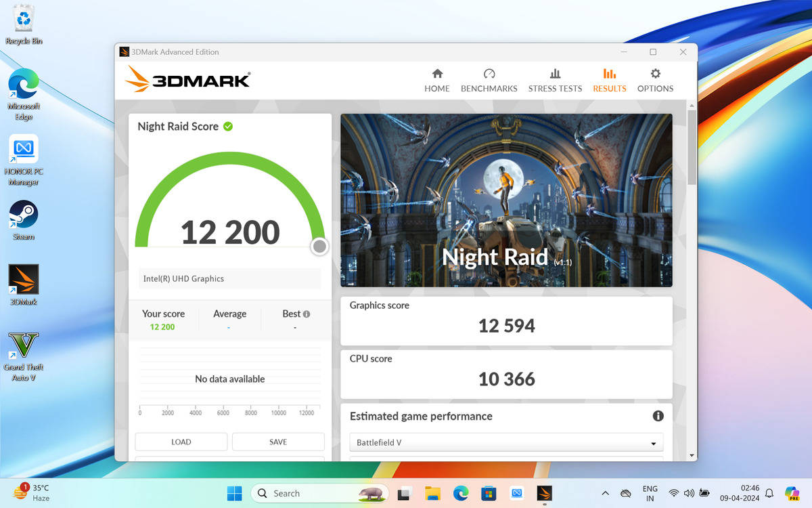
Task: Click the No data available text
Action: coord(230,379)
